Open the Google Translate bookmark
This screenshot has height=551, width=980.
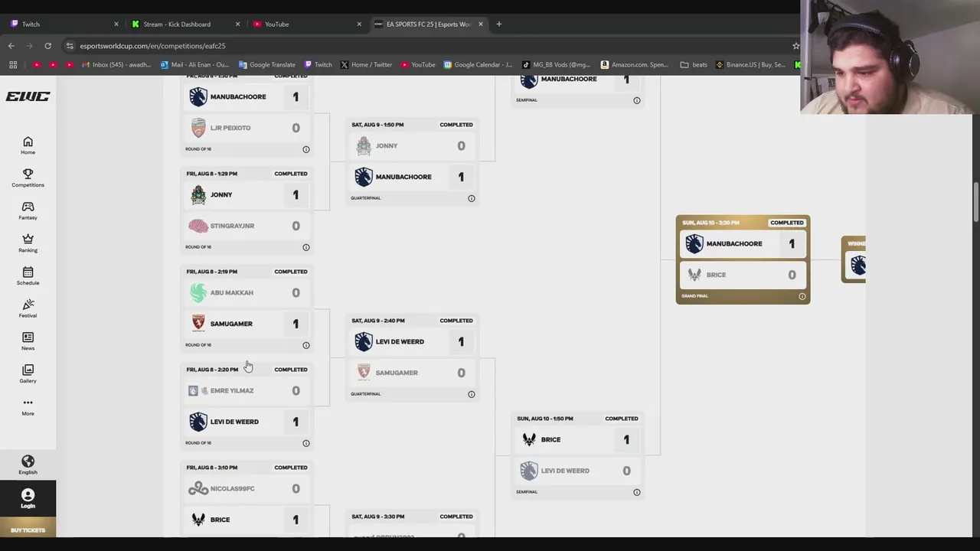[266, 64]
